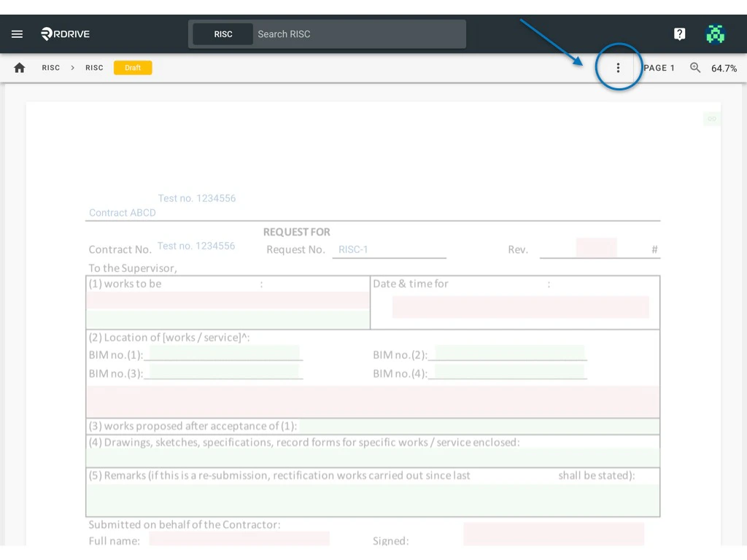Open help via the question mark icon
The height and width of the screenshot is (560, 747).
pyautogui.click(x=679, y=34)
